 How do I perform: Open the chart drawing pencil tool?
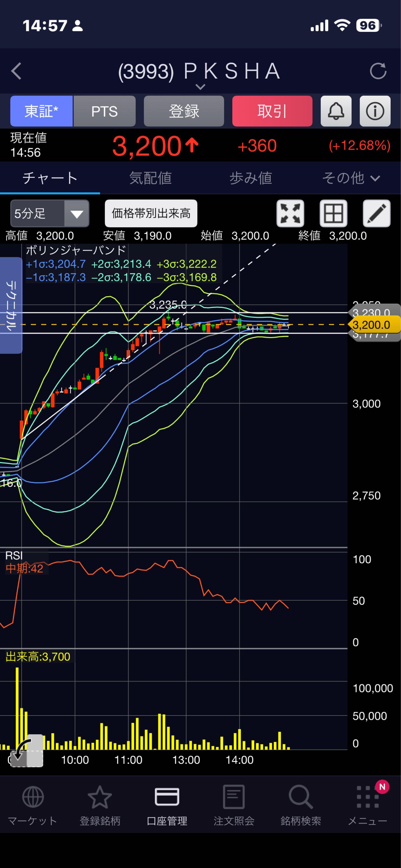pos(376,214)
